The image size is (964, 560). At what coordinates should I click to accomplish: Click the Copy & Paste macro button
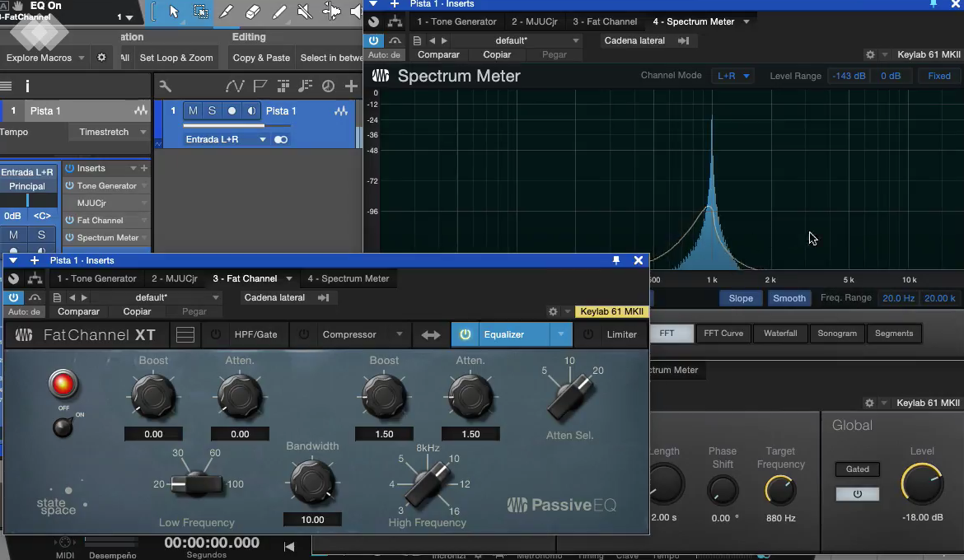(261, 58)
